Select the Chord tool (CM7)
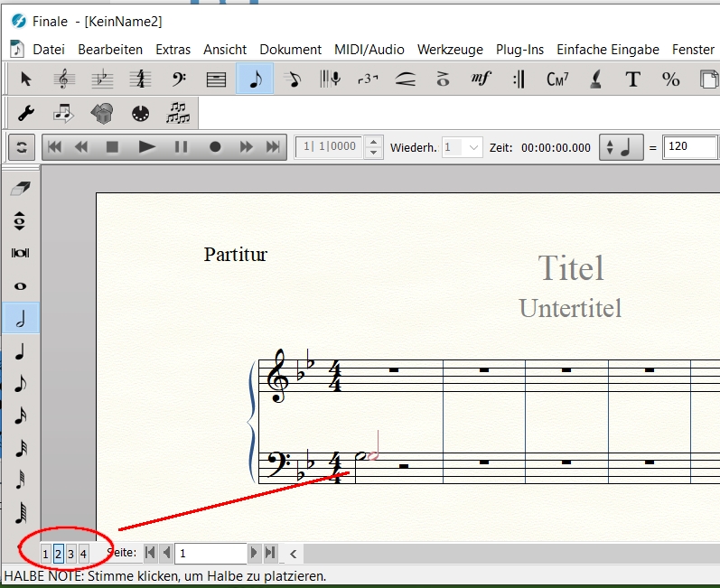Screen dimensions: 720x588 point(557,79)
